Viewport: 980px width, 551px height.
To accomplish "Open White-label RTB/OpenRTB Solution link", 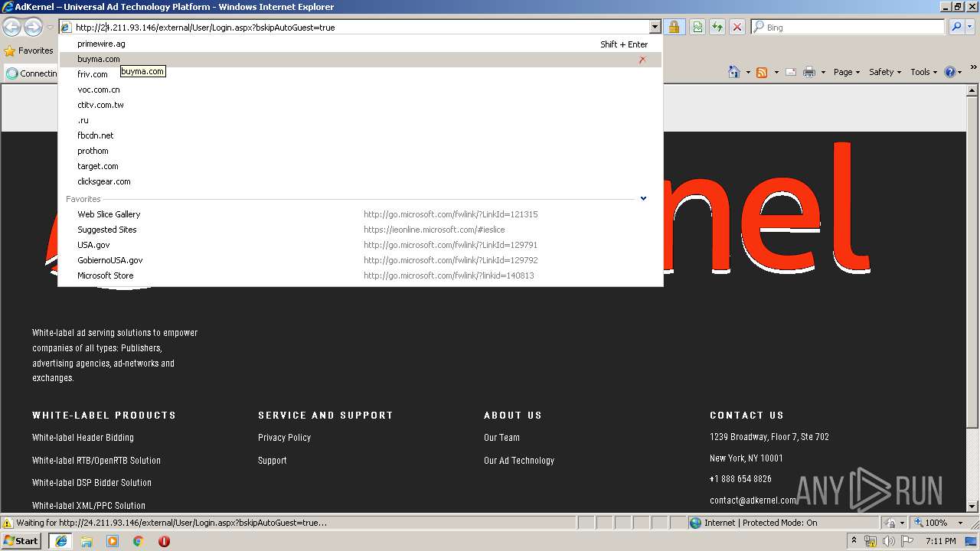I will pos(96,461).
